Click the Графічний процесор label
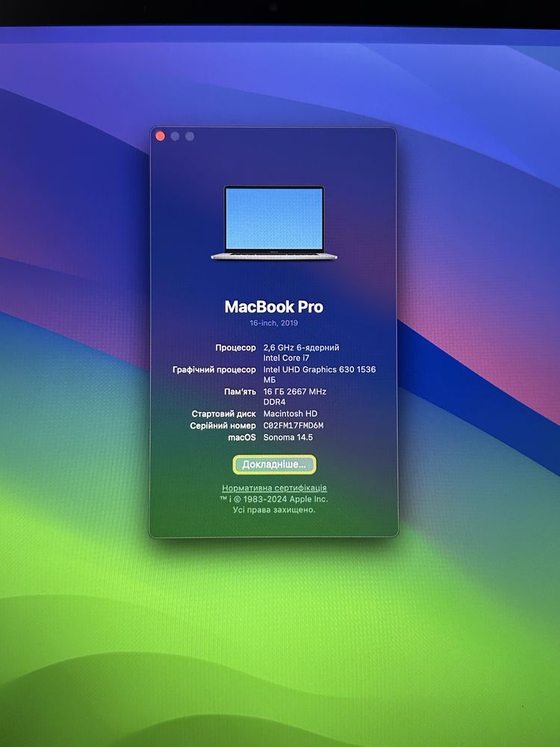The height and width of the screenshot is (747, 560). click(214, 370)
